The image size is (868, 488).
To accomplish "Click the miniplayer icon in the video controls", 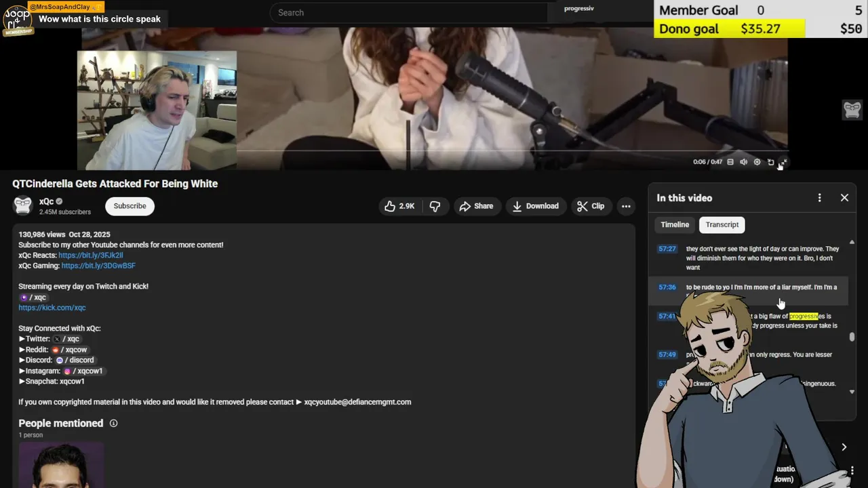I will tap(771, 162).
